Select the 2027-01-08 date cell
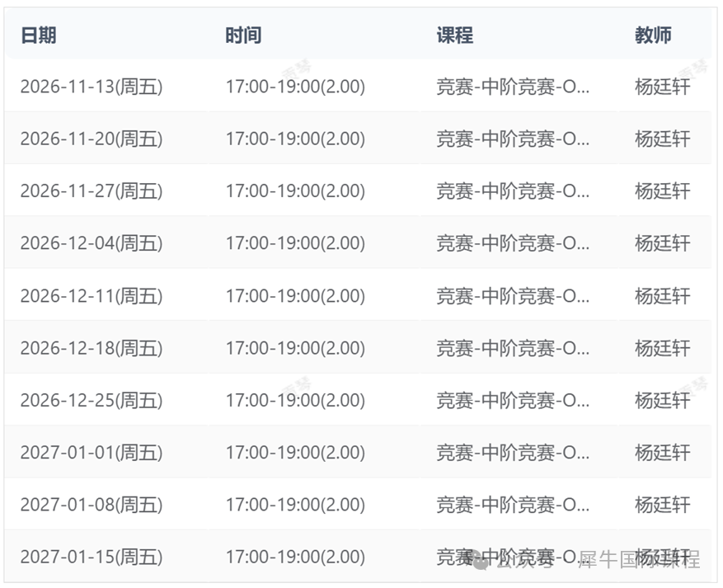The width and height of the screenshot is (723, 588). [92, 505]
